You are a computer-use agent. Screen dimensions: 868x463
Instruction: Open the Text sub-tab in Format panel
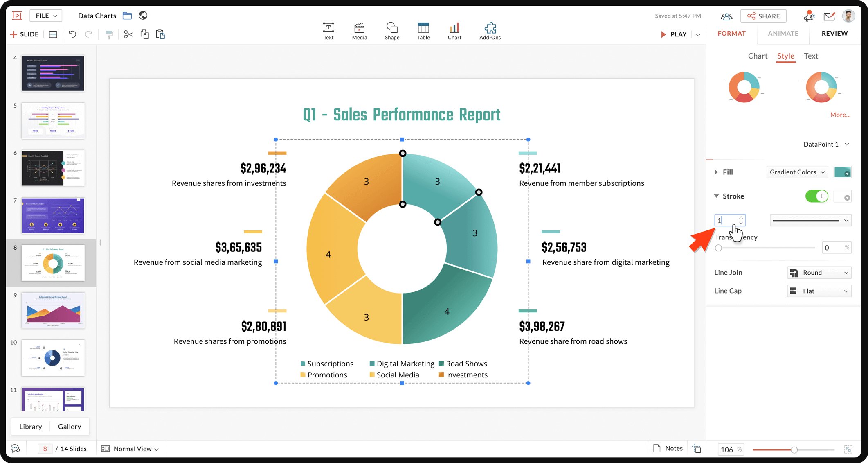(810, 56)
